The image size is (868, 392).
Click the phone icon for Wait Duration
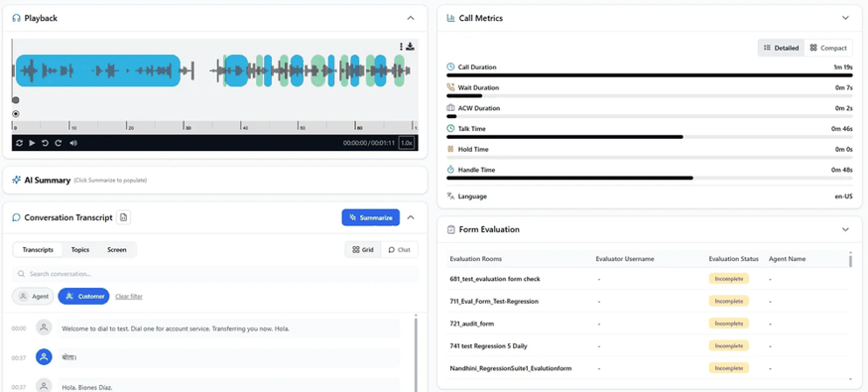click(x=450, y=87)
